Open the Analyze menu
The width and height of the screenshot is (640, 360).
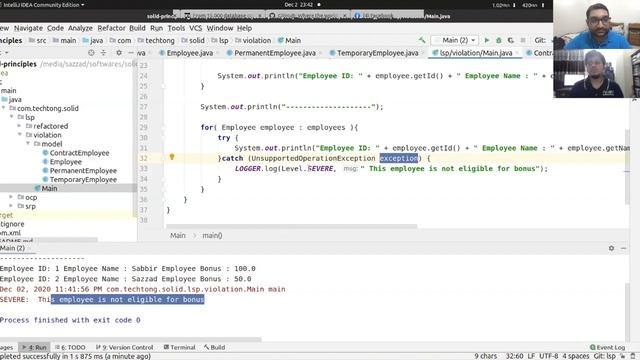(x=80, y=28)
